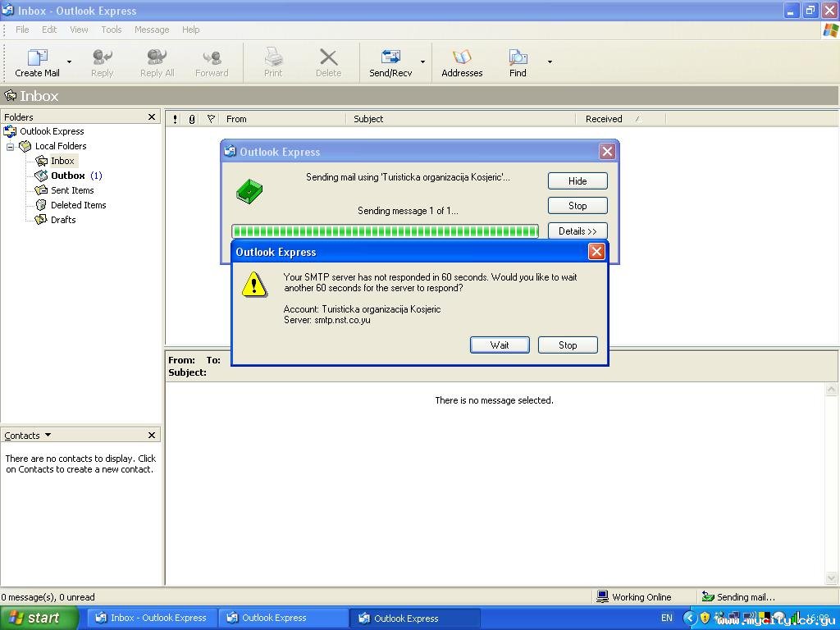This screenshot has height=630, width=840.
Task: Open the Drafts folder
Action: [x=62, y=220]
